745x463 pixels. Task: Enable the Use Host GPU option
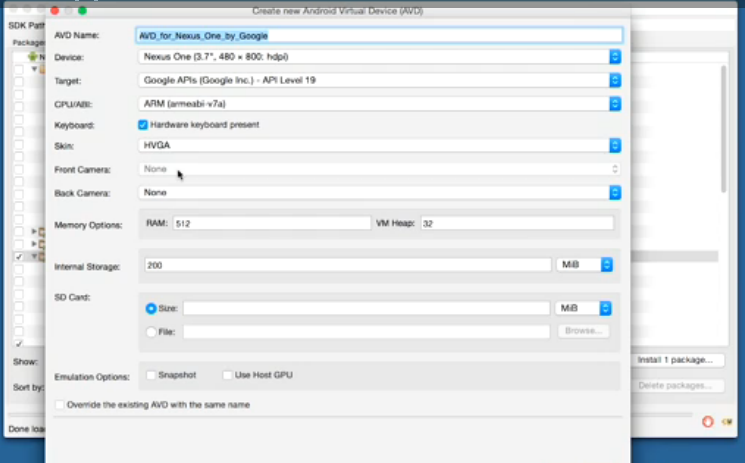pos(228,376)
